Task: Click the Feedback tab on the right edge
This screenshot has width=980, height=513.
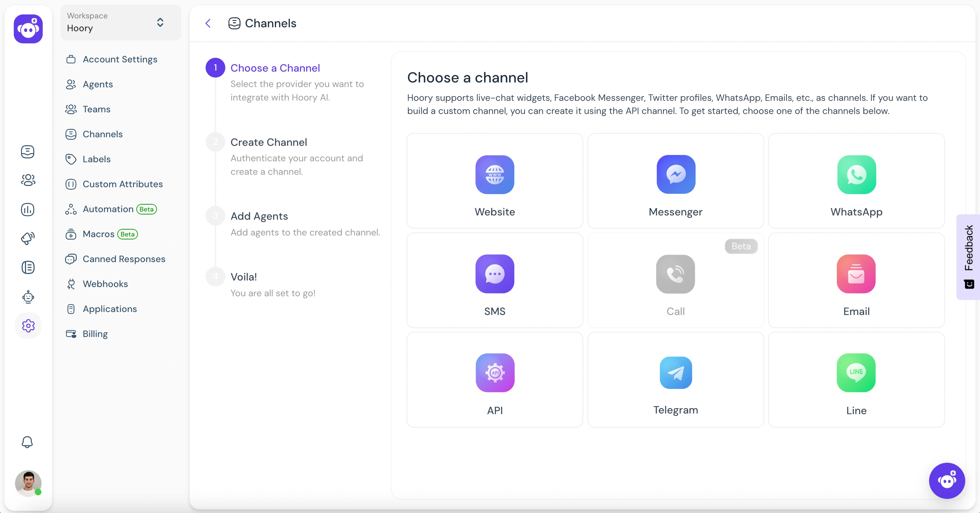Action: click(968, 257)
